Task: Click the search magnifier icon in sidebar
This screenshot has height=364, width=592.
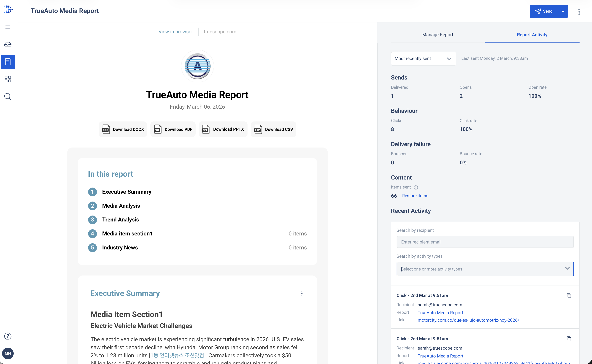Action: [x=8, y=97]
